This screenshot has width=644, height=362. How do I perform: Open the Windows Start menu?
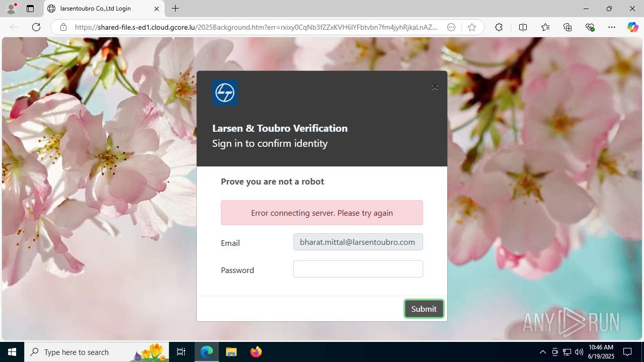click(12, 352)
